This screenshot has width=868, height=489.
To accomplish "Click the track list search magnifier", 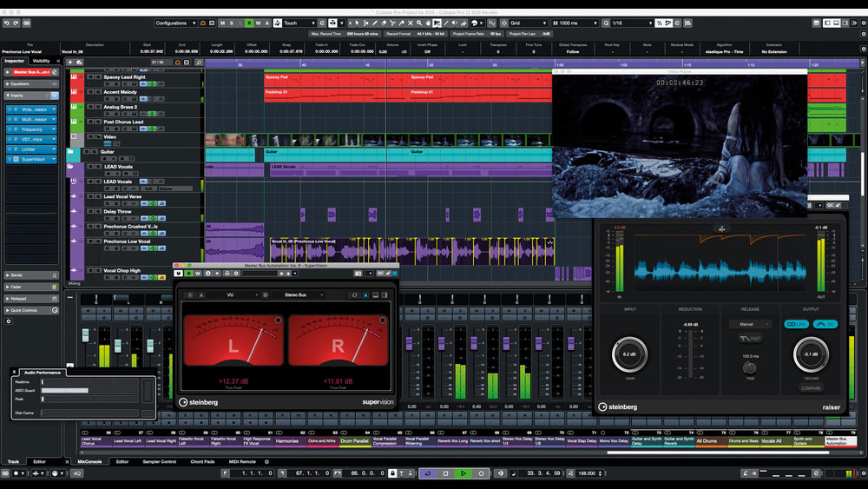I will point(199,62).
